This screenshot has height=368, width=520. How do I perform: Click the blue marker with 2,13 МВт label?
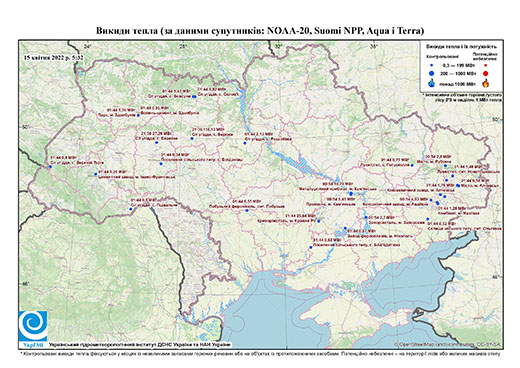(245, 143)
